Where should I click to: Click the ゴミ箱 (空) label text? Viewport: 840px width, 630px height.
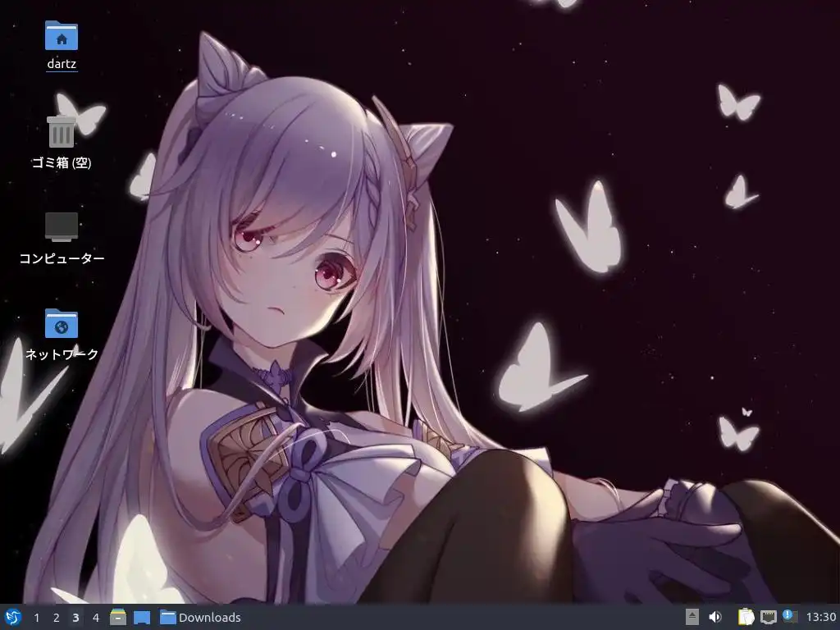coord(62,162)
